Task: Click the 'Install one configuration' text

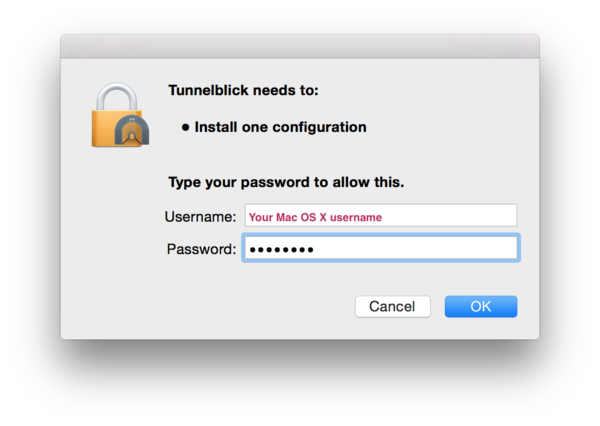Action: coord(280,127)
